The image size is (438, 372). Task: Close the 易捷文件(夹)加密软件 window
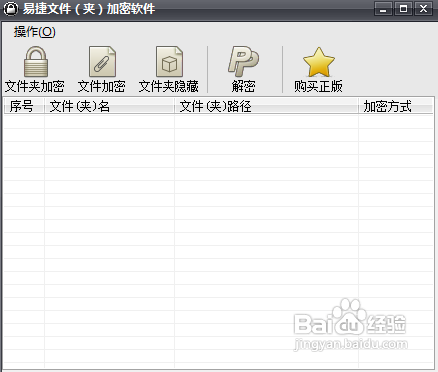click(x=423, y=9)
